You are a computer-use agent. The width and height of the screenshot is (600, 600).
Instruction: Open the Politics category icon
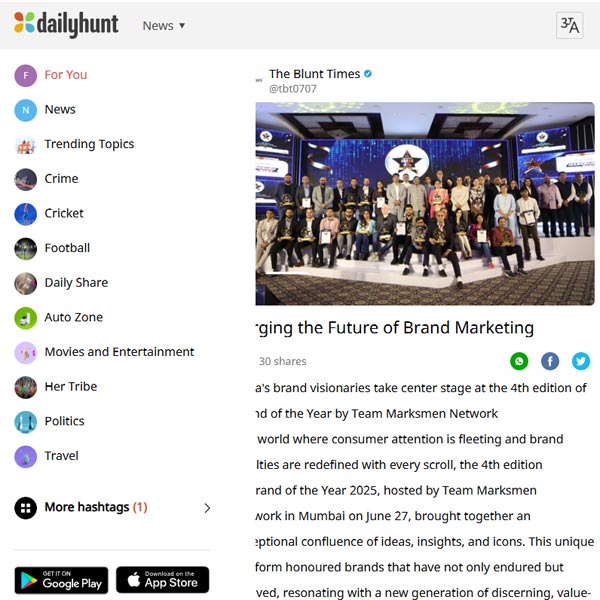(26, 422)
